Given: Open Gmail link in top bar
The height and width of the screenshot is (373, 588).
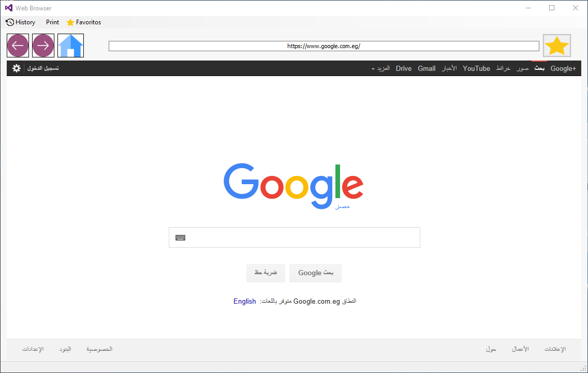Looking at the screenshot, I should pyautogui.click(x=427, y=68).
